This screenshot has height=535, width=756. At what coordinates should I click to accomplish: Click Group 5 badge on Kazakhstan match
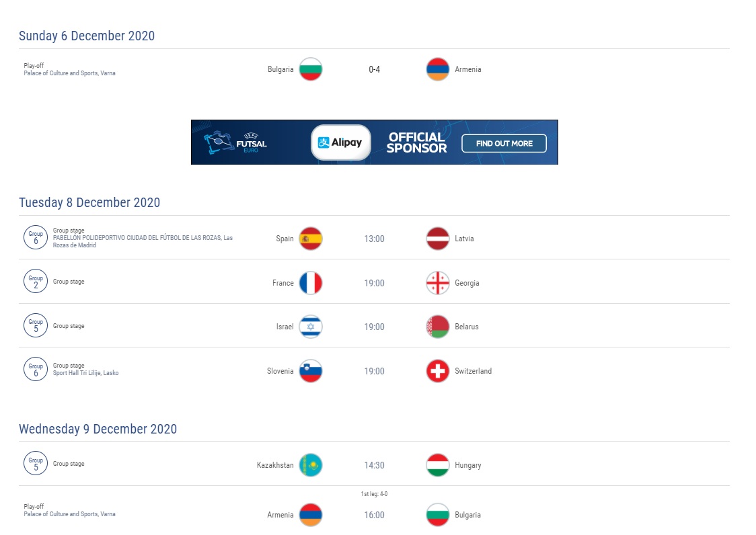[x=36, y=463]
